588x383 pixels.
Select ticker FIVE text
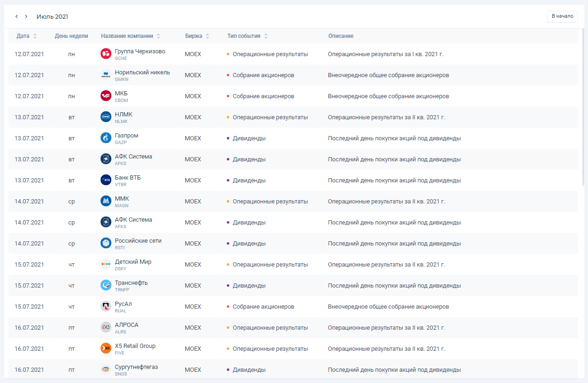(120, 353)
